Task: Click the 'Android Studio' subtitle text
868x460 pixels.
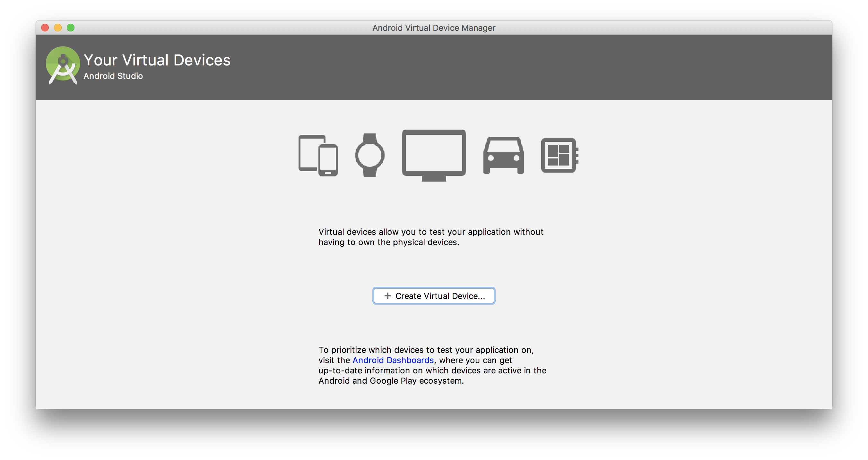Action: click(x=113, y=76)
